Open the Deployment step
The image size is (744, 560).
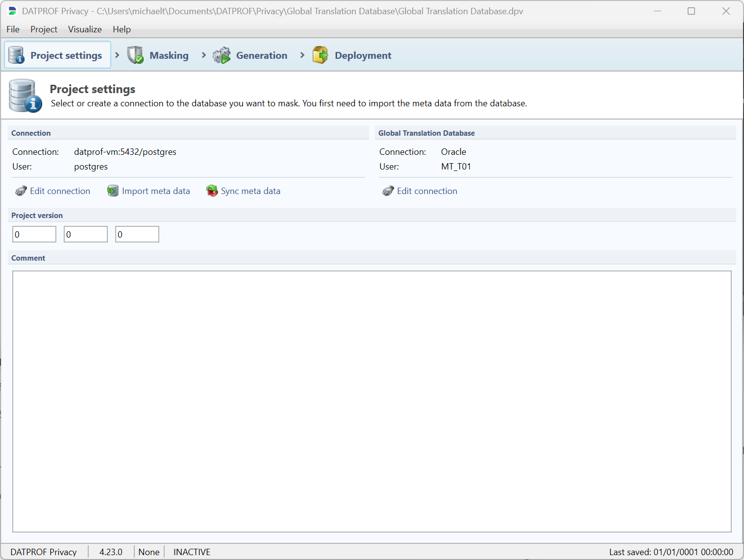(x=352, y=55)
